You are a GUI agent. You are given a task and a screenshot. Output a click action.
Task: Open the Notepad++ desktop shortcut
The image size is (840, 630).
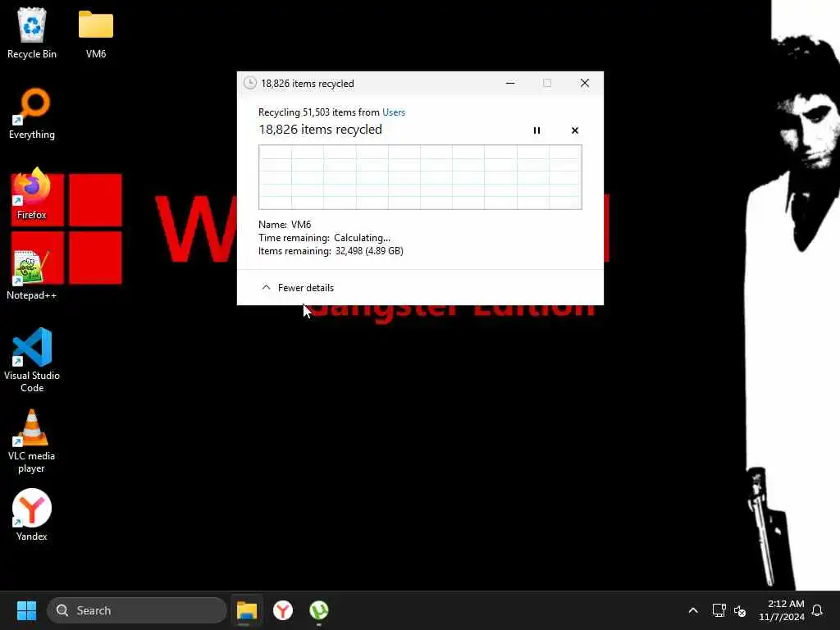point(32,275)
